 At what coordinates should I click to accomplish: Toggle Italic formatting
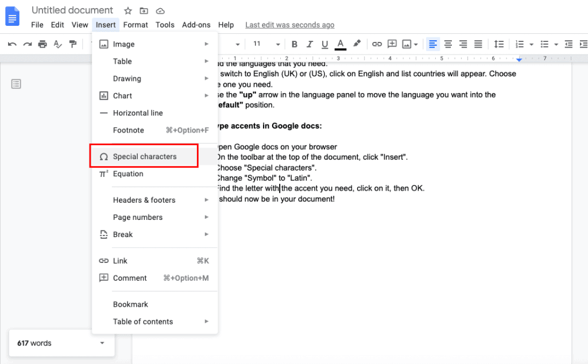pos(310,44)
